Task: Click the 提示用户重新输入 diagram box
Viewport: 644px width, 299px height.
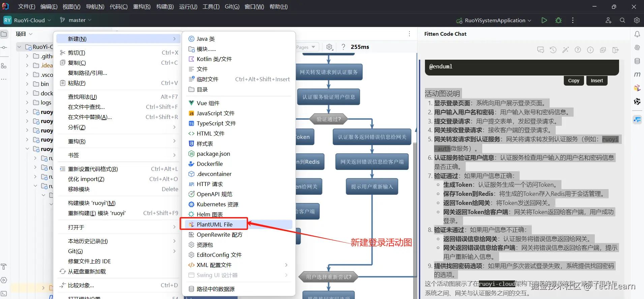Action: click(x=372, y=187)
